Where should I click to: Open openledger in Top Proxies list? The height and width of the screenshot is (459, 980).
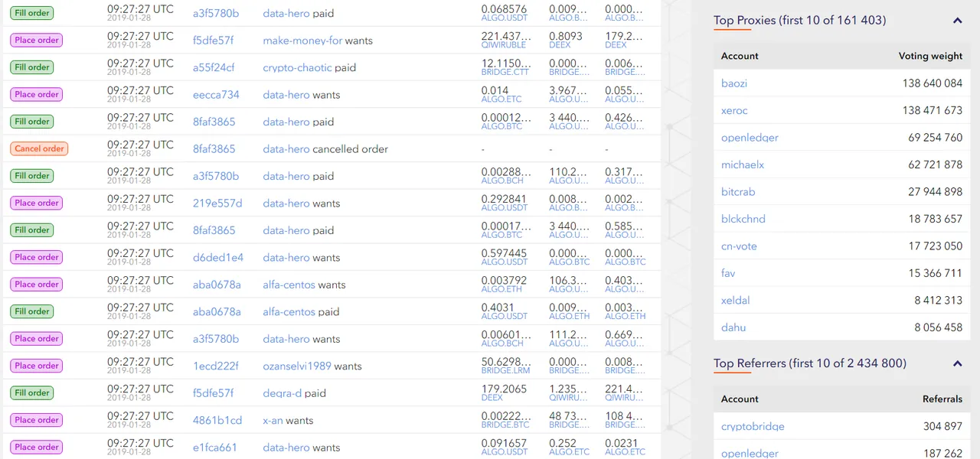click(750, 138)
